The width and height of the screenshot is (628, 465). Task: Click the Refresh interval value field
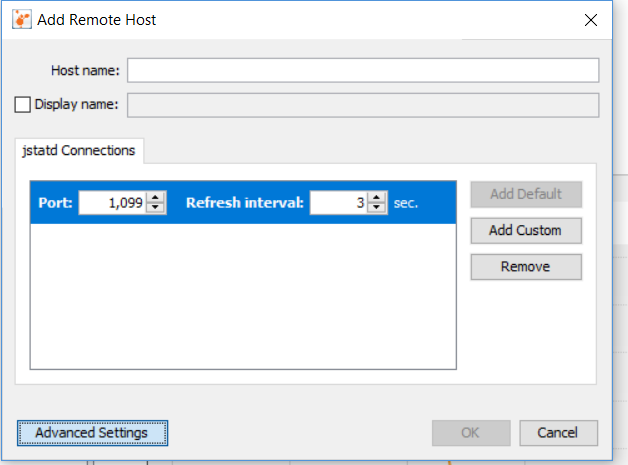(339, 203)
